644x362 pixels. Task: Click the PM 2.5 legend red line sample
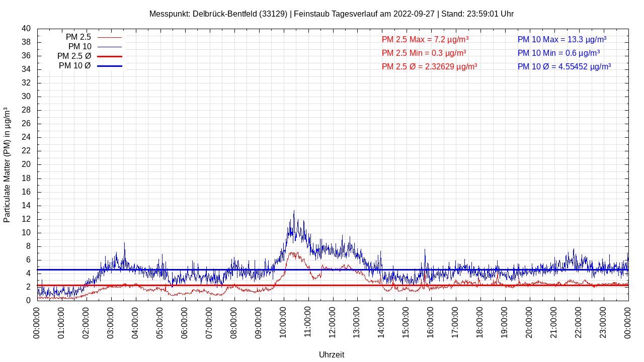(109, 37)
